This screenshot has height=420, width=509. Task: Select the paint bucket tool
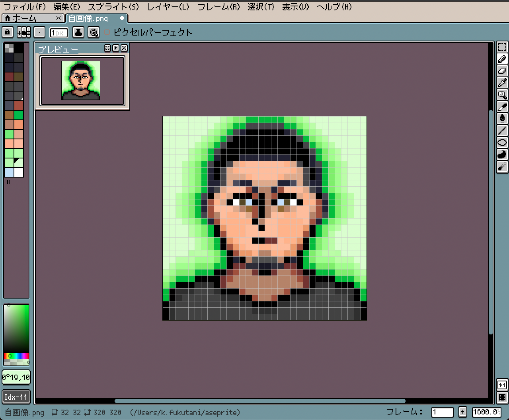point(502,107)
